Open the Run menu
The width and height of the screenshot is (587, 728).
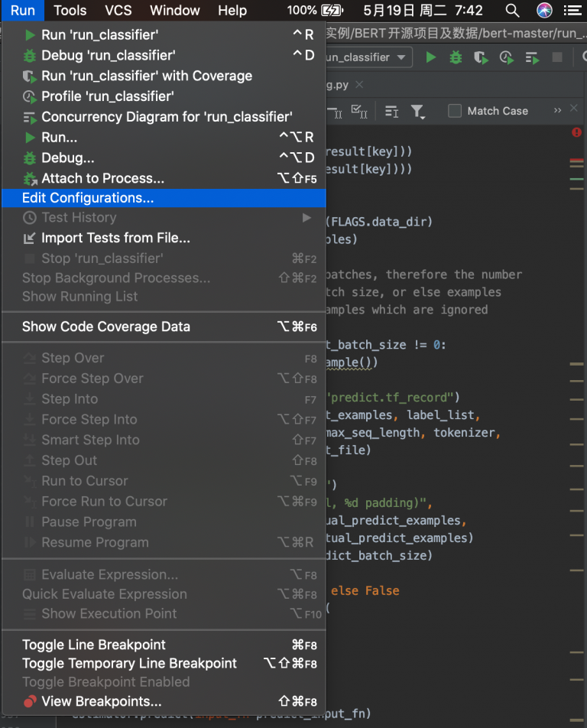click(23, 10)
